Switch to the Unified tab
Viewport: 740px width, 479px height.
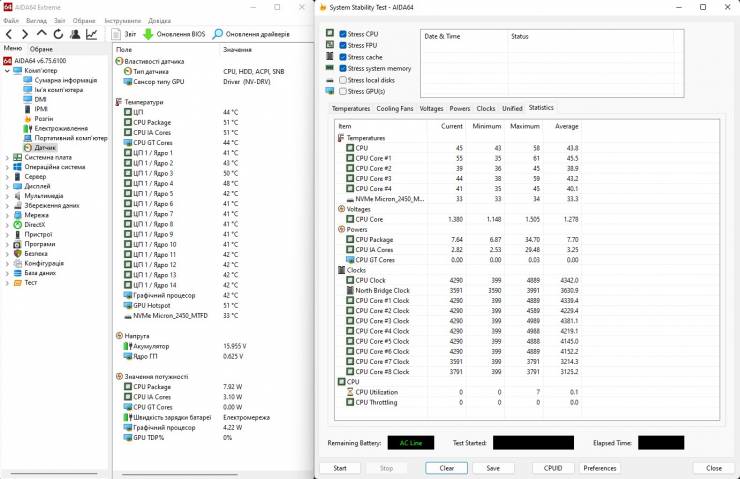tap(512, 109)
